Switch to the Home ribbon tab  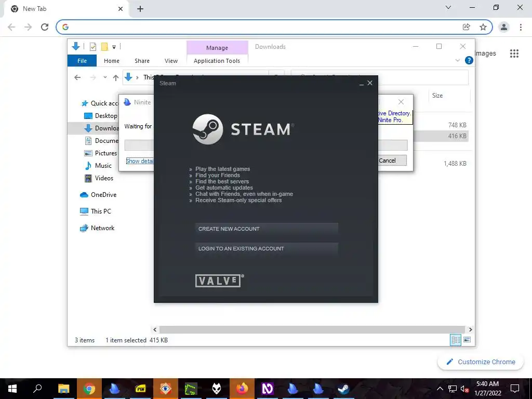pos(112,61)
